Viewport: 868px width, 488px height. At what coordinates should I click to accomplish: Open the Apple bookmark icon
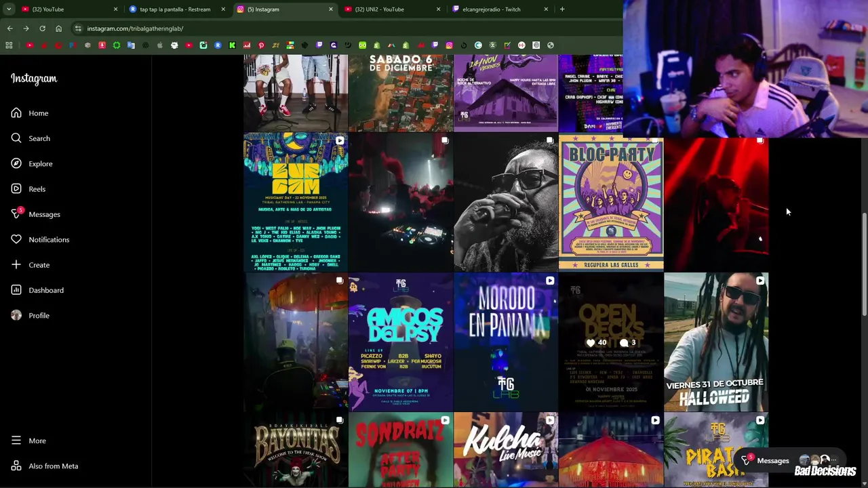(x=159, y=45)
